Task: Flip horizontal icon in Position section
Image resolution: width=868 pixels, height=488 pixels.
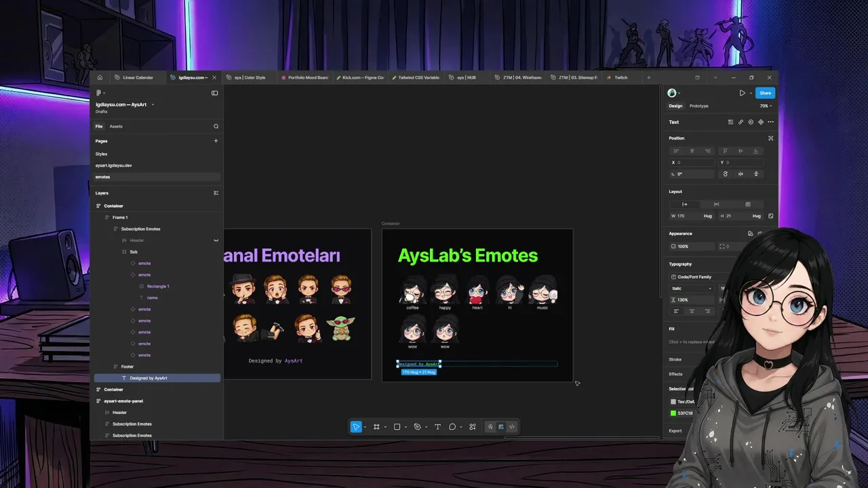Action: click(741, 174)
